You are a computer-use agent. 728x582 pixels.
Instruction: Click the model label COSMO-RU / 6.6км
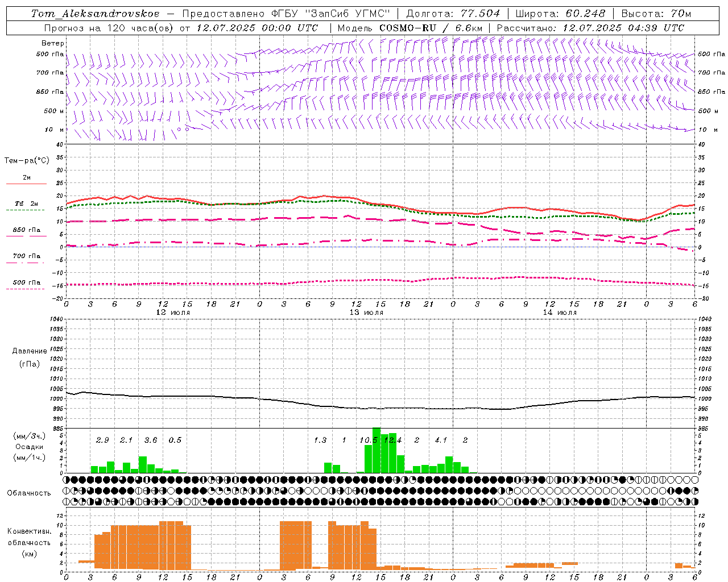tap(432, 28)
